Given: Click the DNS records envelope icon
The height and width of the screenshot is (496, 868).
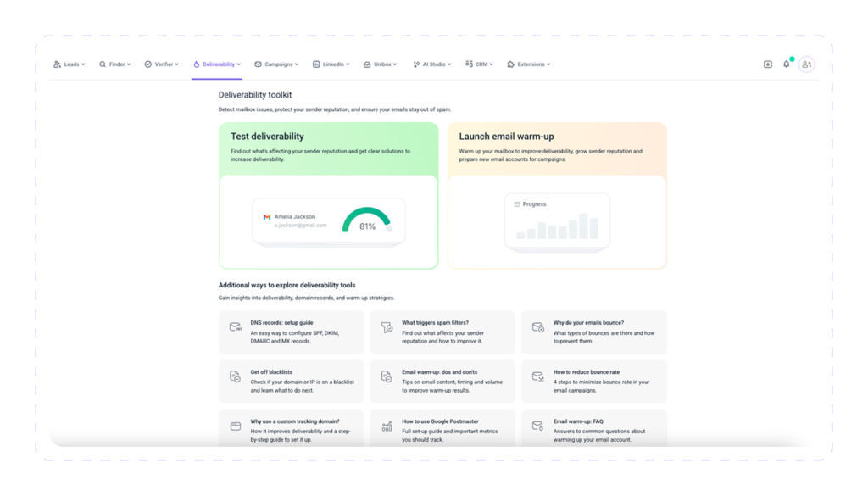Looking at the screenshot, I should 236,327.
